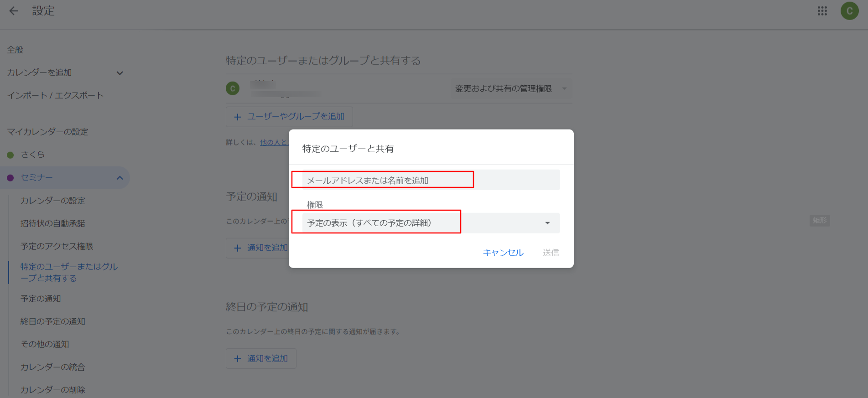Select カレンダーの統合 in the sidebar
This screenshot has width=868, height=398.
[x=53, y=367]
